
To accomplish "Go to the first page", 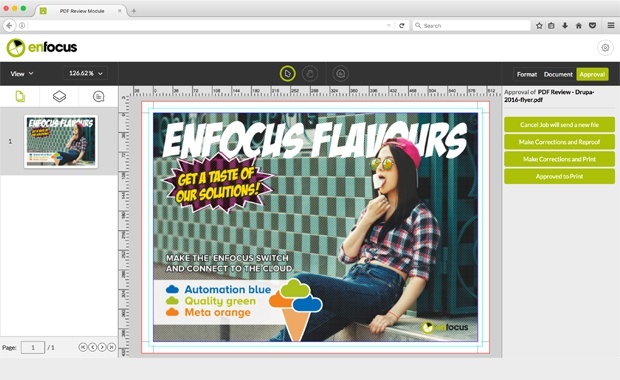I will (83, 347).
